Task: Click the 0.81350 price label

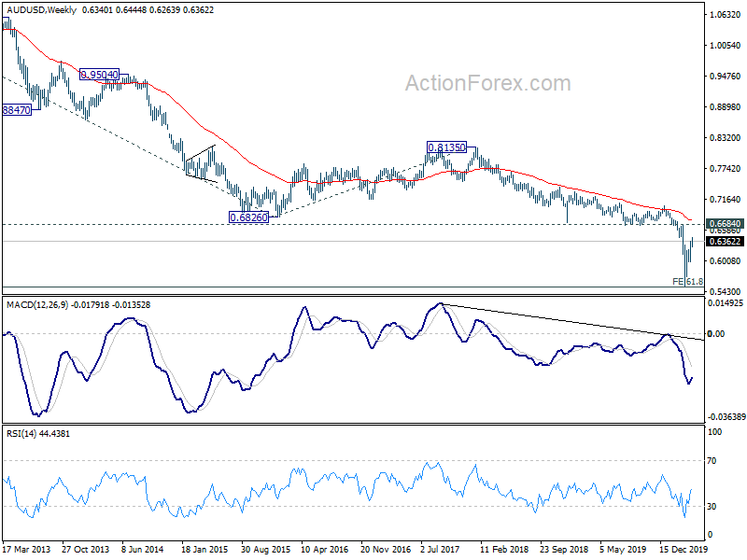Action: tap(446, 147)
